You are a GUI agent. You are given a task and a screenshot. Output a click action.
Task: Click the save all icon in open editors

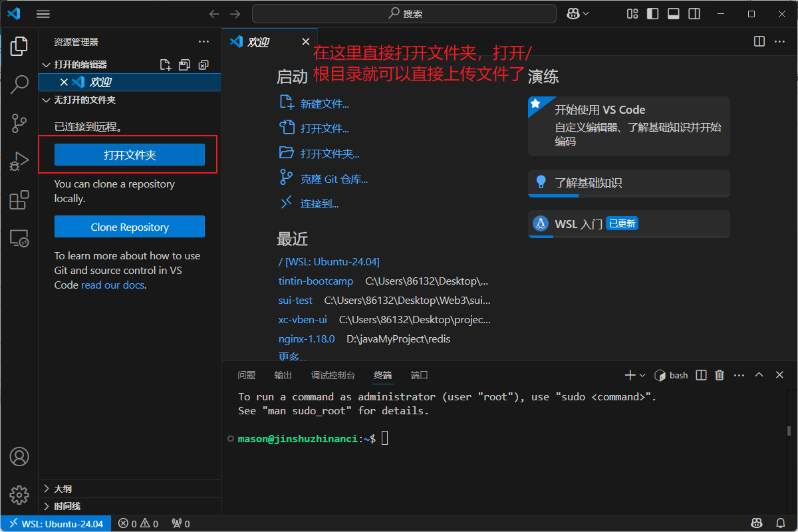(184, 65)
